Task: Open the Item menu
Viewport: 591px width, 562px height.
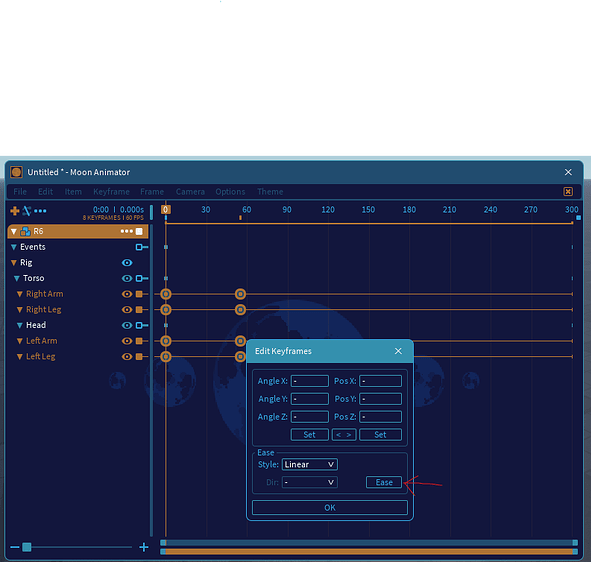Action: point(73,191)
